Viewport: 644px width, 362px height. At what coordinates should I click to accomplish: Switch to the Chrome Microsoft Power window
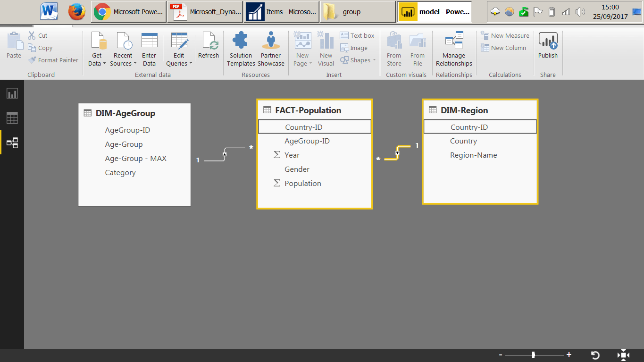click(129, 12)
